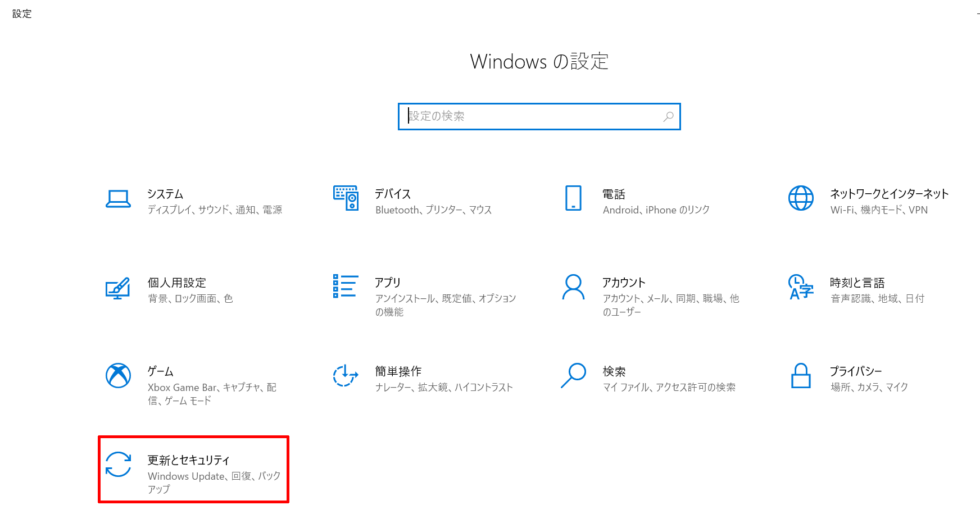This screenshot has width=980, height=514.
Task: Open the デバイス settings heading
Action: [x=393, y=194]
